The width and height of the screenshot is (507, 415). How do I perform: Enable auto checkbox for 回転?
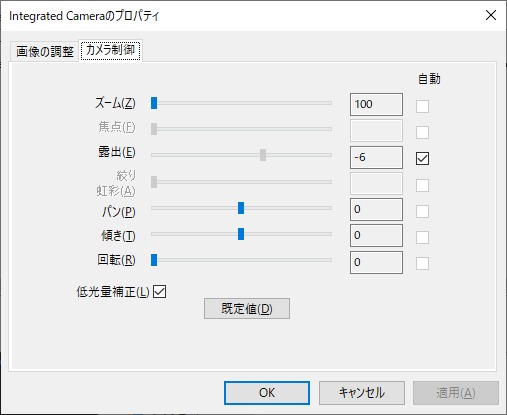(x=422, y=263)
